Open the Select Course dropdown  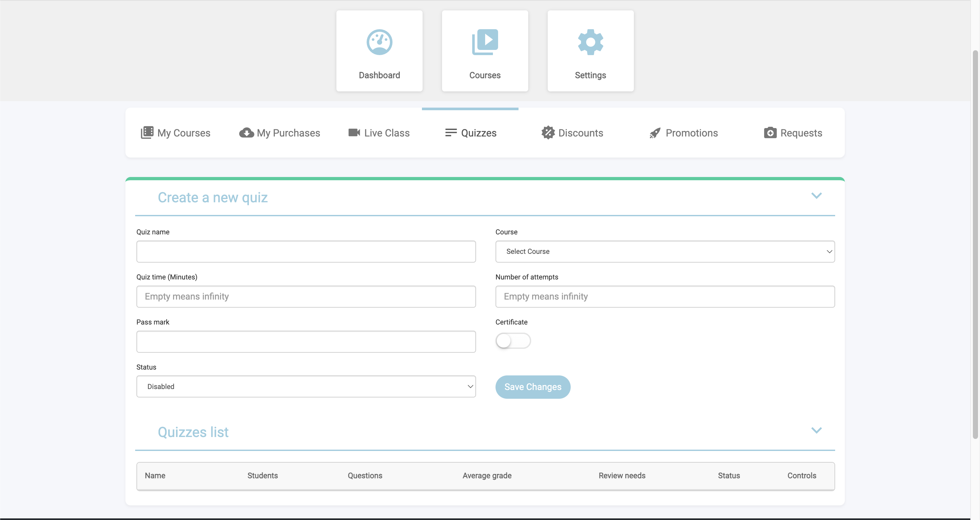[665, 251]
